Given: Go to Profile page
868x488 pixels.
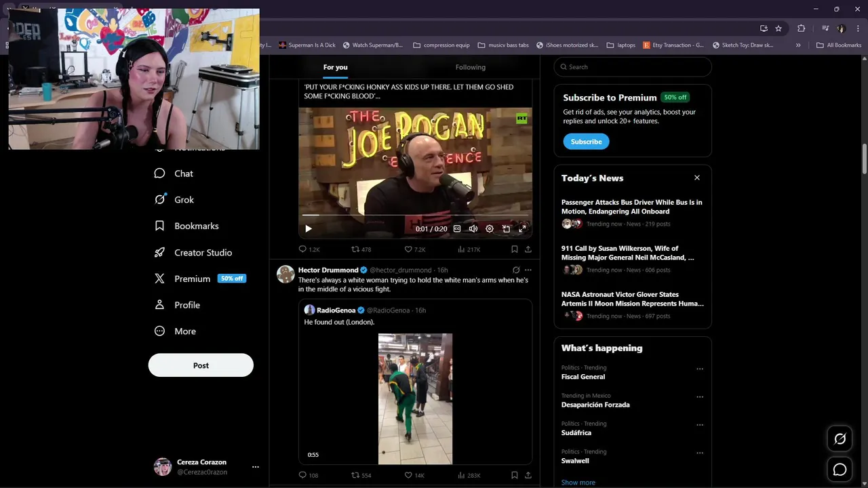Looking at the screenshot, I should coord(177,305).
